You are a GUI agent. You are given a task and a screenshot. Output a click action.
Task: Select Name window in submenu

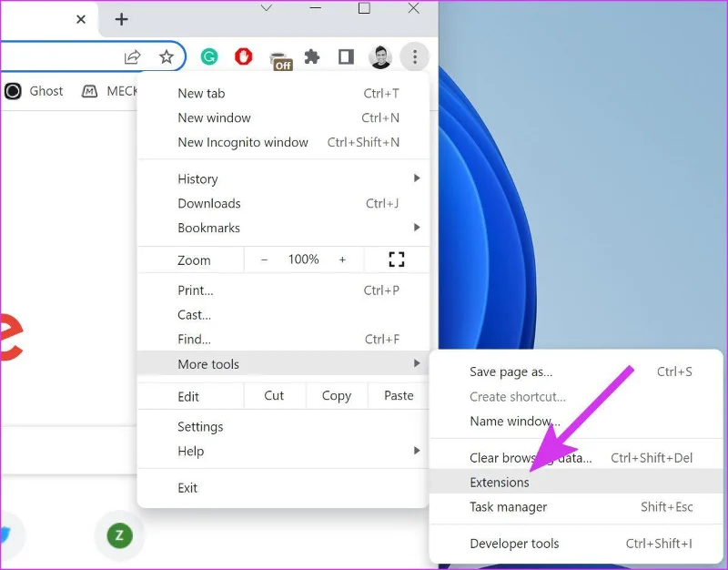point(576,421)
